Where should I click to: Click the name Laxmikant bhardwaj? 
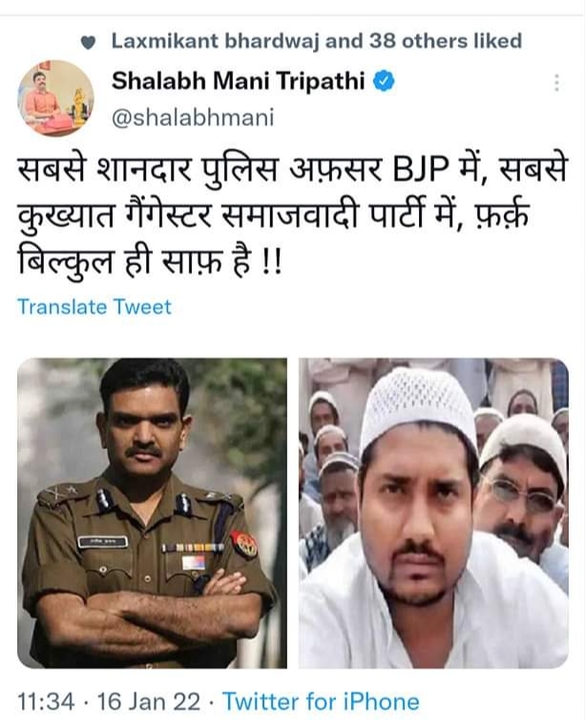[x=216, y=41]
